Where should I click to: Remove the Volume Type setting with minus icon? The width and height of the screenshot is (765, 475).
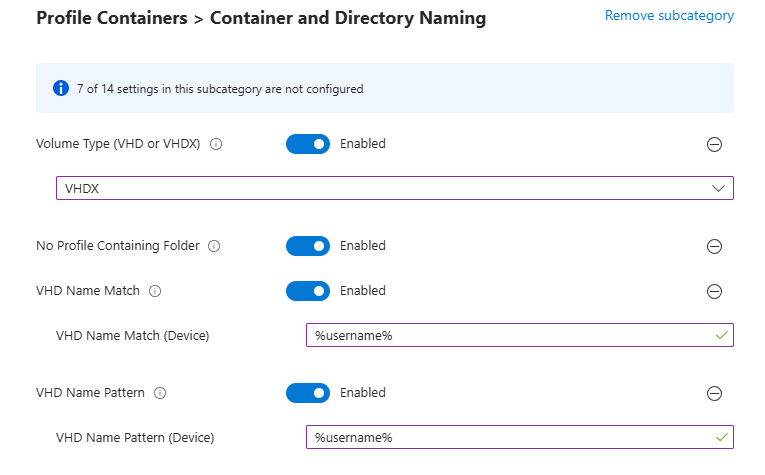(x=714, y=144)
